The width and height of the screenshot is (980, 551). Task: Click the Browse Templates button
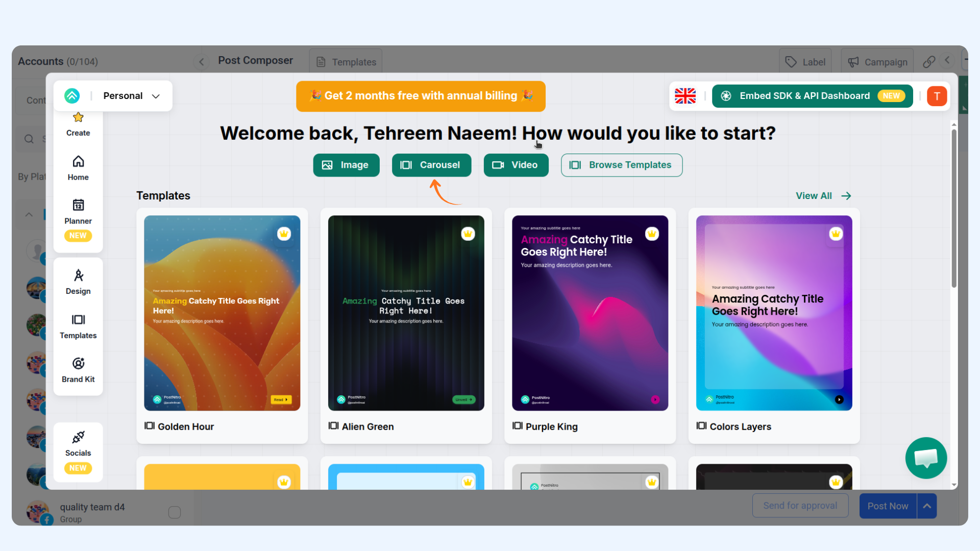[x=621, y=165]
